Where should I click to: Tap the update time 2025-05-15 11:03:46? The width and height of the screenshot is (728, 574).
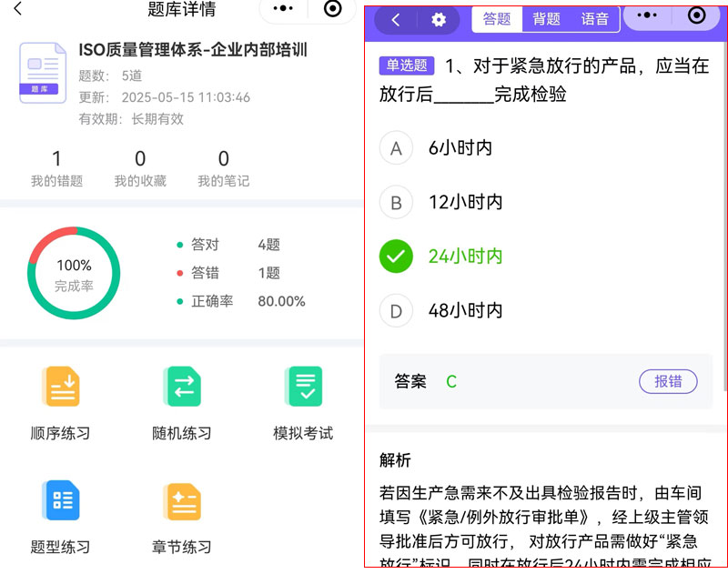tap(186, 97)
